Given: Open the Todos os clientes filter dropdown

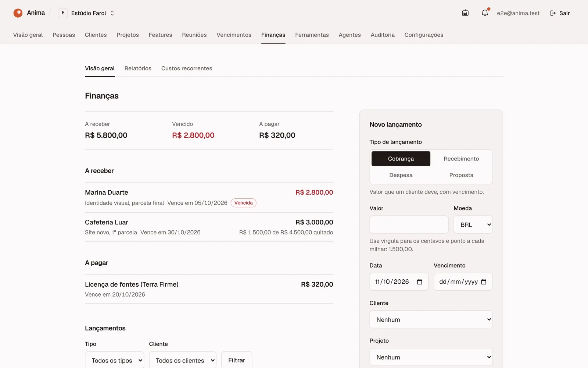Looking at the screenshot, I should coord(183,360).
